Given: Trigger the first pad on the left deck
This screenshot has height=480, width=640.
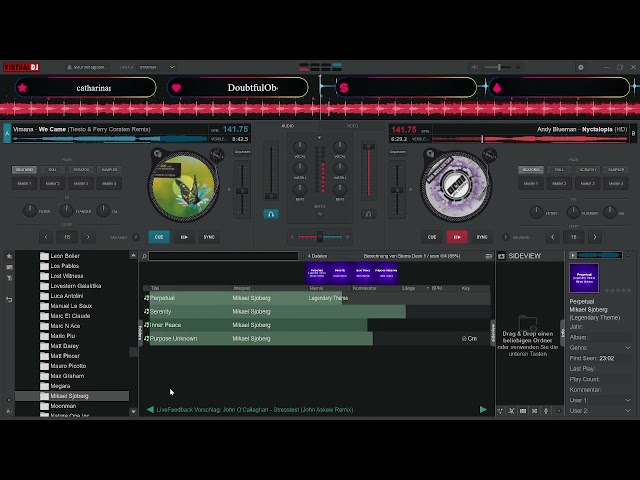Looking at the screenshot, I should [x=24, y=184].
